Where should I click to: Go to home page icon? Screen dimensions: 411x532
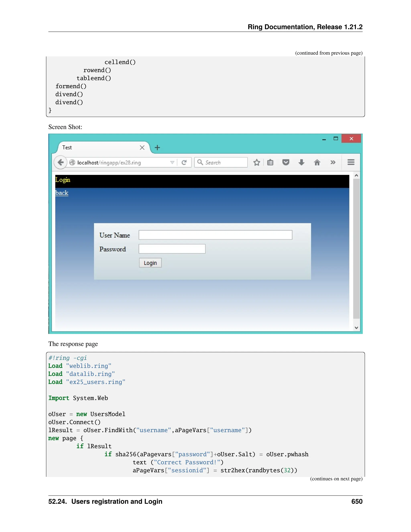317,162
